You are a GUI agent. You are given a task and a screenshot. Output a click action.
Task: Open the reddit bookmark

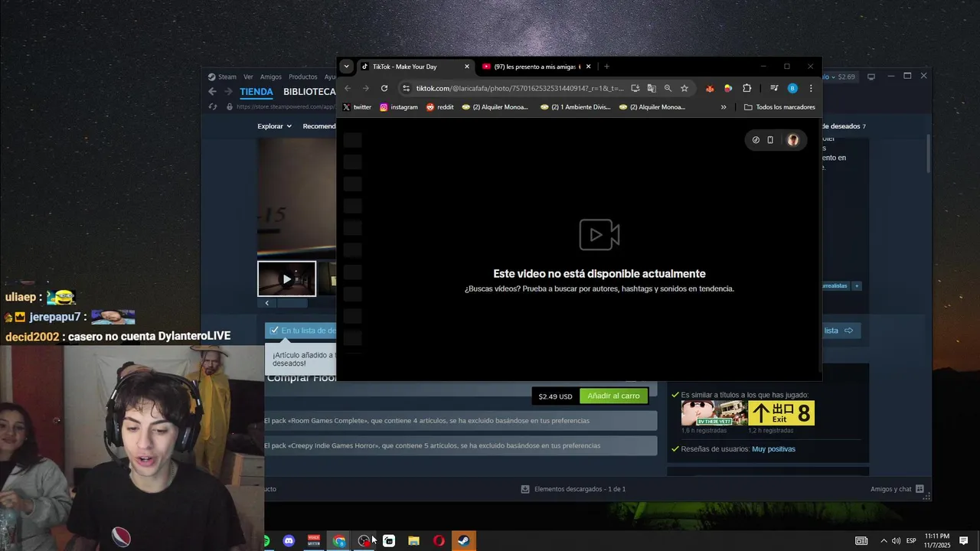440,107
